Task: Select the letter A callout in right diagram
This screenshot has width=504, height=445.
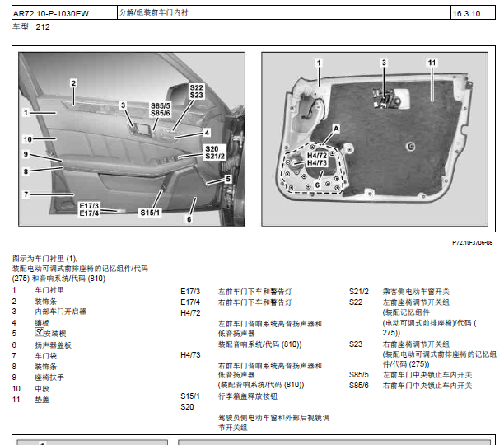Action: pyautogui.click(x=335, y=129)
